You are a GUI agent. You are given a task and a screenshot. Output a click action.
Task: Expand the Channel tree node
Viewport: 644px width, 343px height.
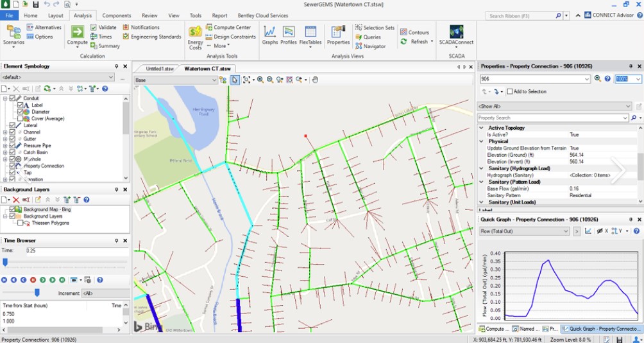click(x=5, y=132)
